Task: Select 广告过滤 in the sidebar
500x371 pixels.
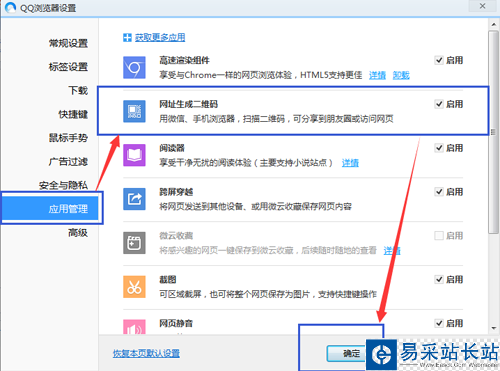Action: (x=68, y=162)
